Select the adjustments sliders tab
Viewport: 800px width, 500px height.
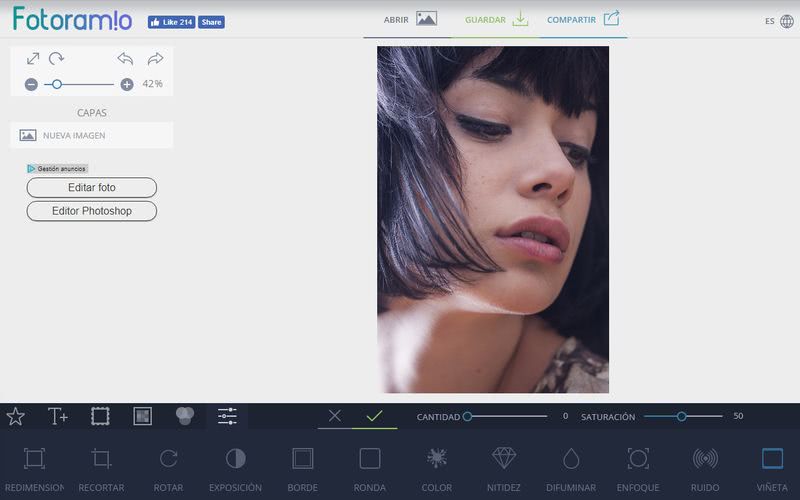click(x=227, y=416)
